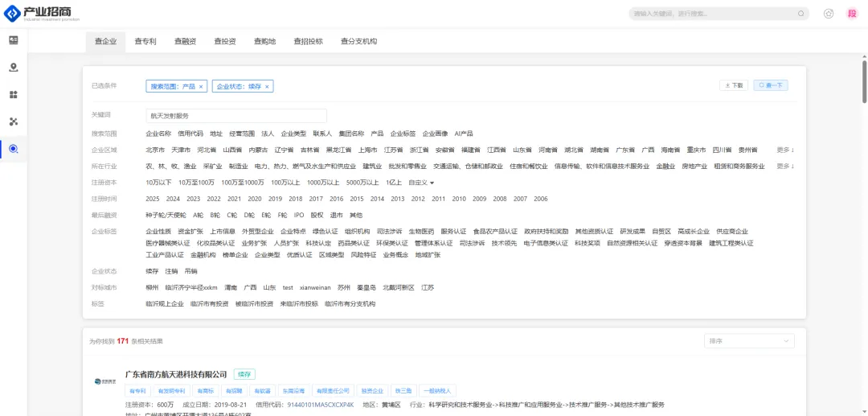Open the map location sidebar icon
The image size is (868, 416).
click(x=14, y=67)
